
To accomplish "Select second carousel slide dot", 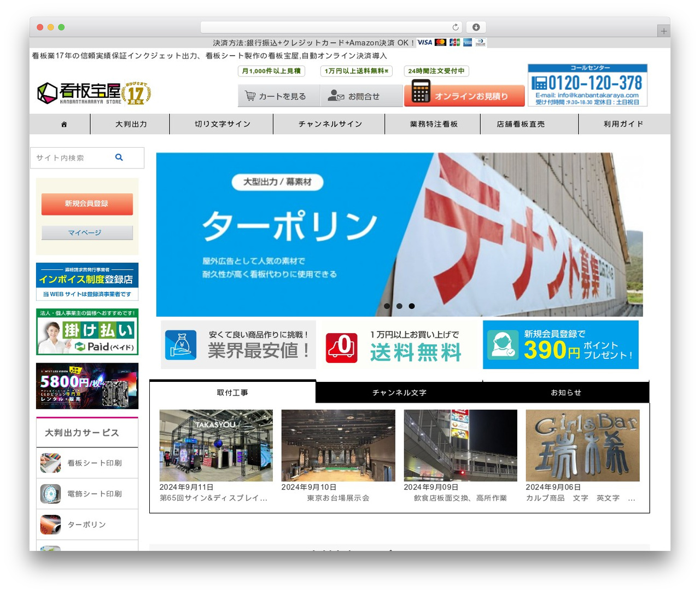I will coord(399,306).
